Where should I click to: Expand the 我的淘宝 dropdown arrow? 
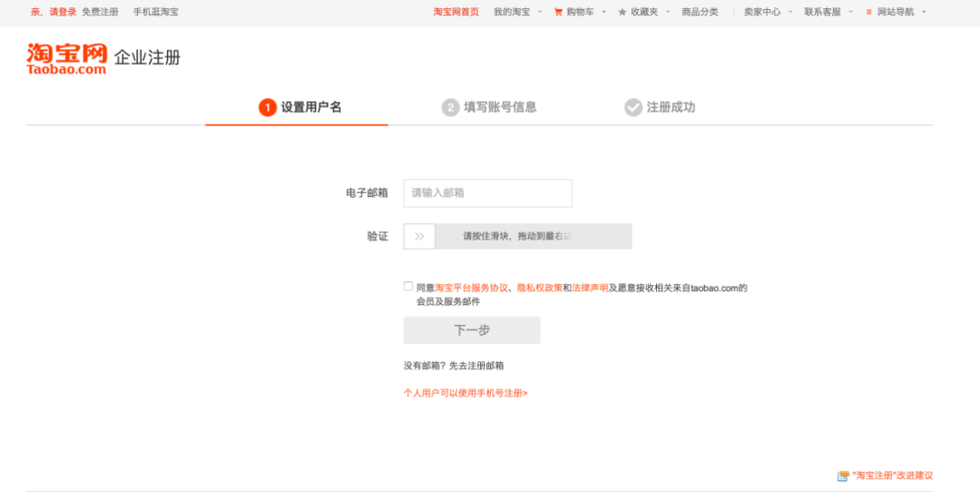point(540,12)
